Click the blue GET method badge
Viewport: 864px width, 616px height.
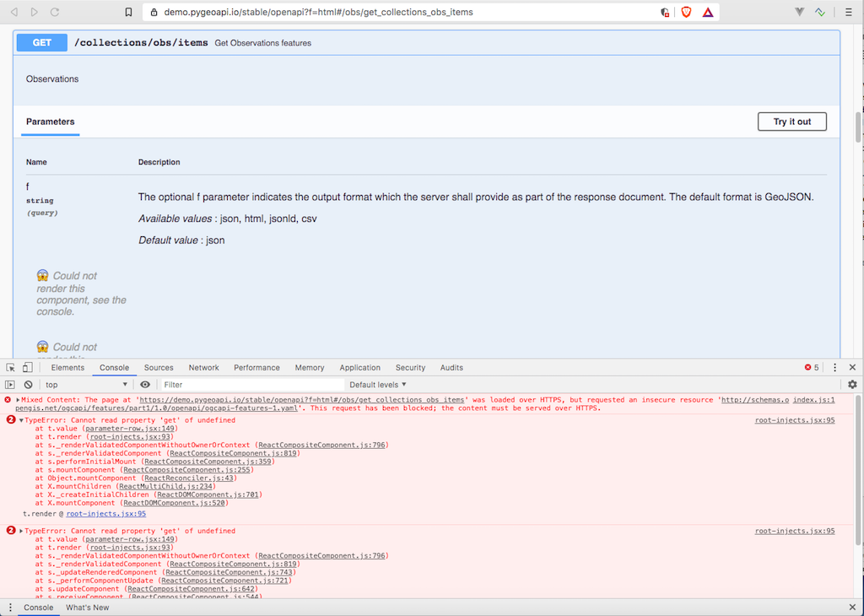[x=42, y=42]
